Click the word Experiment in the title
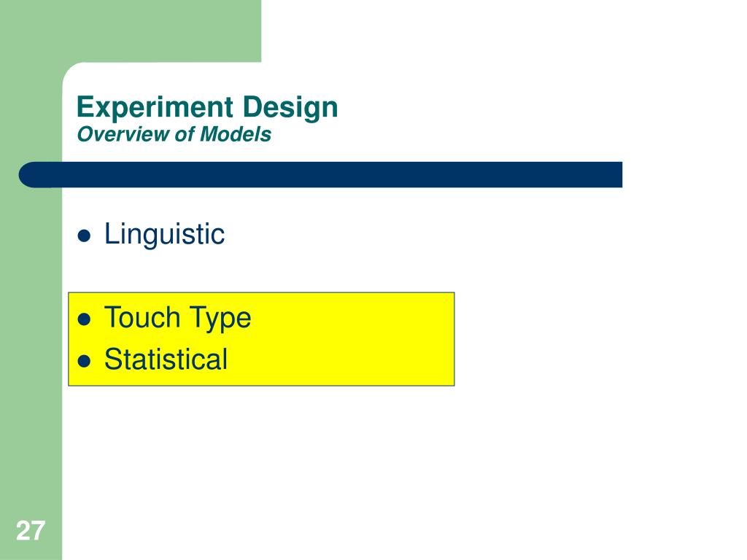The width and height of the screenshot is (747, 560). (x=155, y=107)
